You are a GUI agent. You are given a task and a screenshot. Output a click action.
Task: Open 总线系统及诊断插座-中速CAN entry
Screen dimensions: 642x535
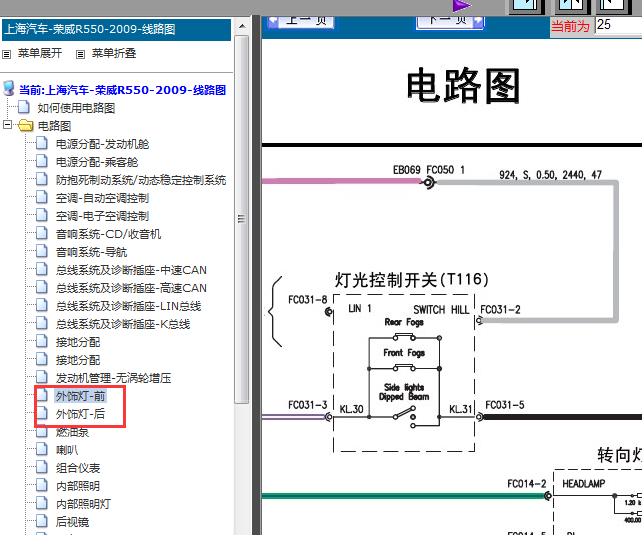131,270
